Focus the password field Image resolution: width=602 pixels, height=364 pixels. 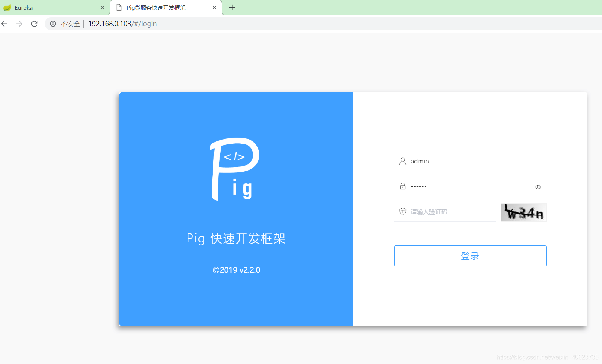[470, 186]
